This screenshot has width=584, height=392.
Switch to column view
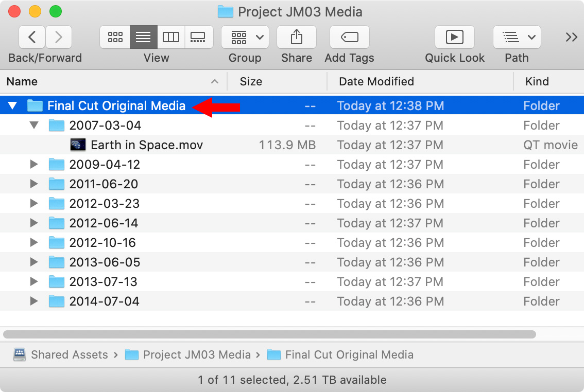coord(171,37)
